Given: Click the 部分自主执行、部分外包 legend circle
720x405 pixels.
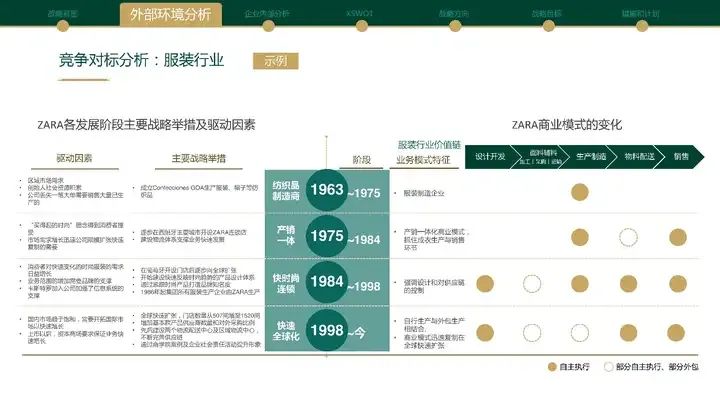Looking at the screenshot, I should [608, 366].
